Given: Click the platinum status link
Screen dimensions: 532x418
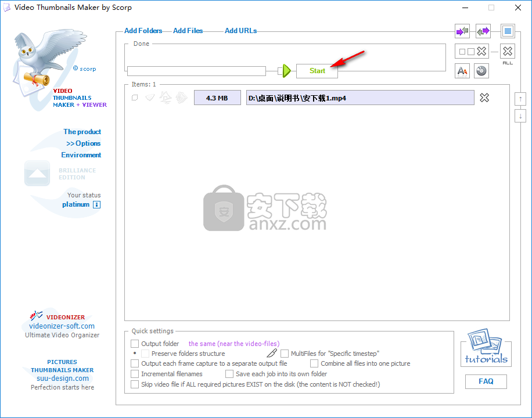Looking at the screenshot, I should (76, 204).
